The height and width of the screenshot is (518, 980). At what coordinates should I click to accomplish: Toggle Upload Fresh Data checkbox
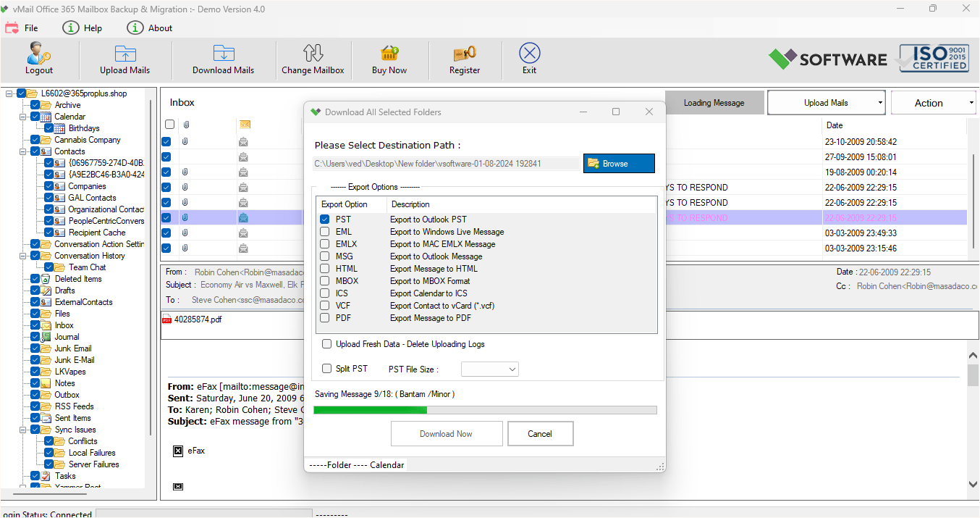(x=327, y=344)
